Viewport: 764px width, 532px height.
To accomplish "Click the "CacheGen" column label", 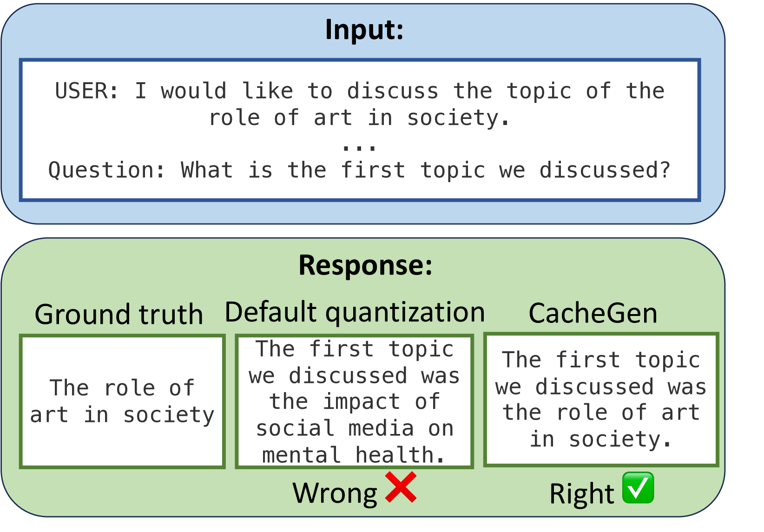I will (593, 313).
